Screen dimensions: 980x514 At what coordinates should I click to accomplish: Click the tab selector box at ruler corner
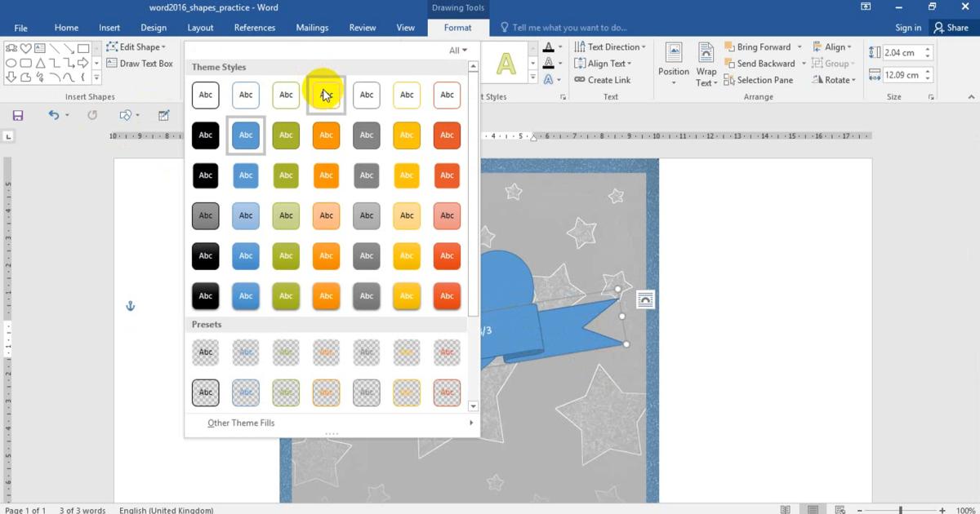coord(9,136)
